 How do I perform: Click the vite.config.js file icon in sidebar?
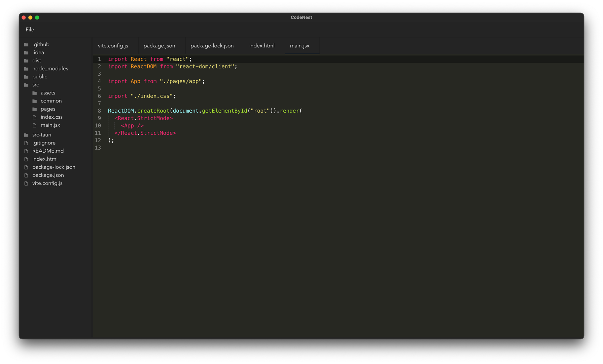[x=26, y=183]
